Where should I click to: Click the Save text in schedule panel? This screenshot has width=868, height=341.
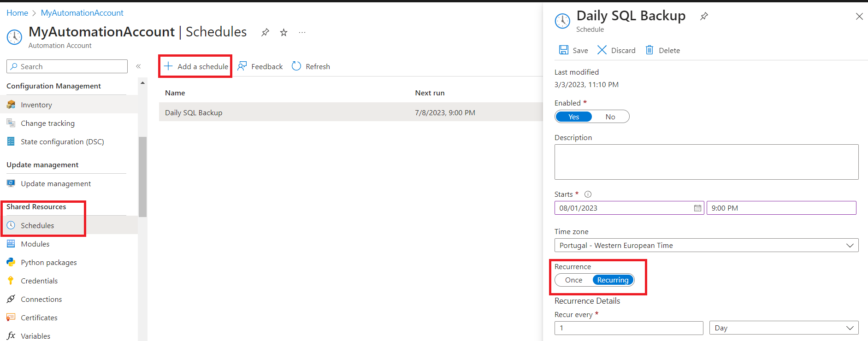580,51
